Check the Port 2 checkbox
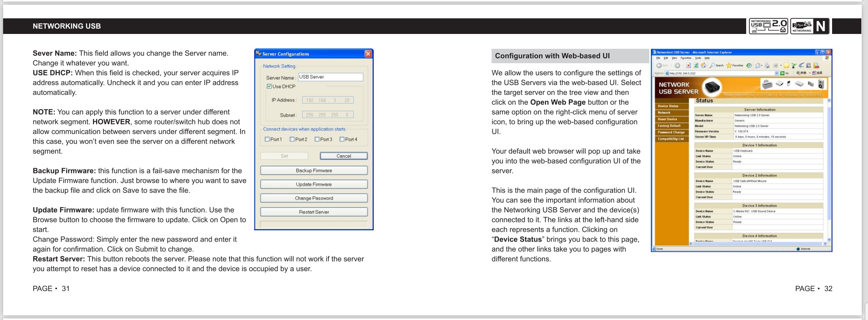The image size is (868, 320). coord(292,139)
